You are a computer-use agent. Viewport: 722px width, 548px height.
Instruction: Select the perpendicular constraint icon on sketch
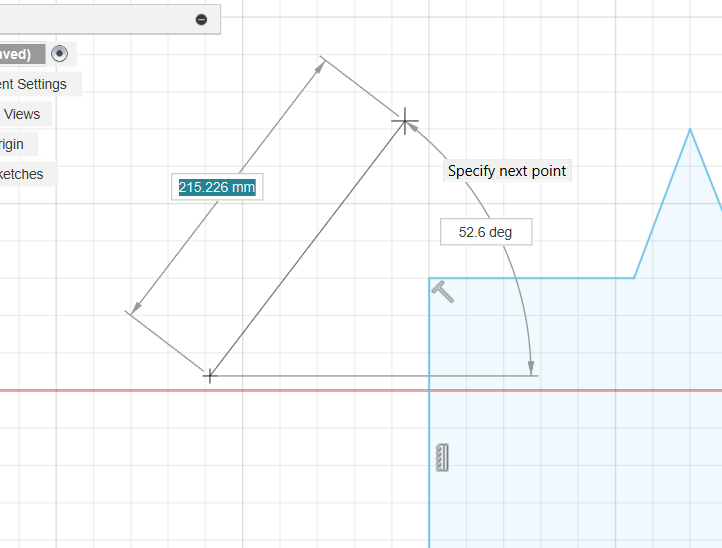[443, 291]
